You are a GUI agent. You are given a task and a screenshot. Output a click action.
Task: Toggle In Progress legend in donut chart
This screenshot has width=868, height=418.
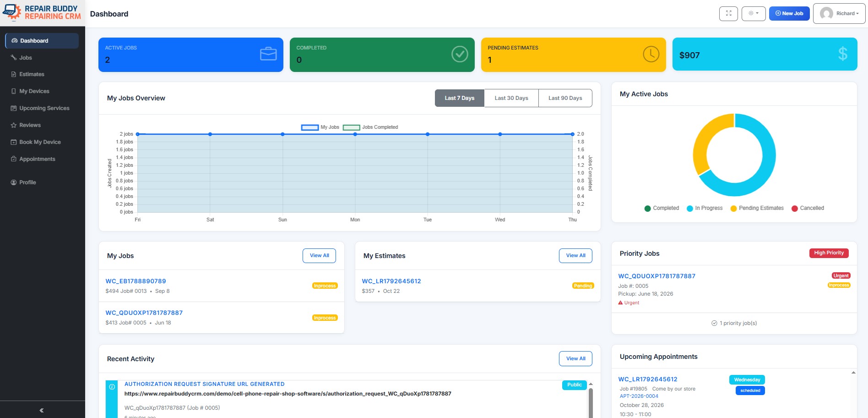click(x=705, y=208)
